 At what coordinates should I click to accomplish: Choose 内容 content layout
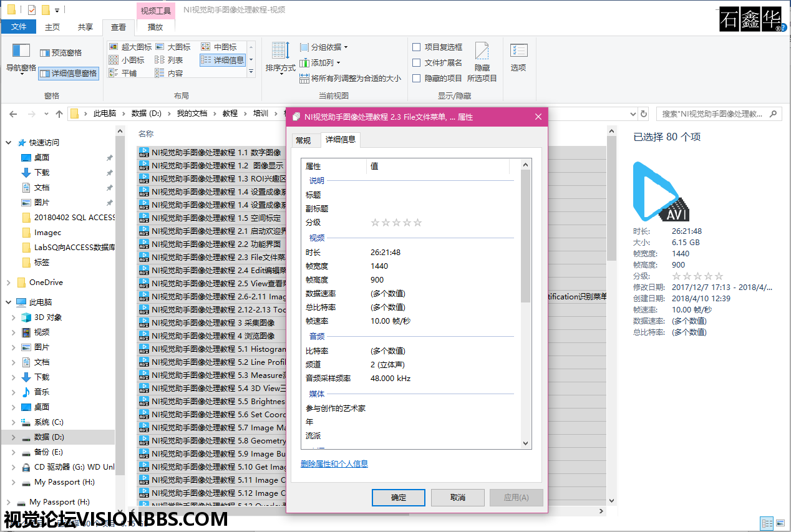tap(169, 73)
